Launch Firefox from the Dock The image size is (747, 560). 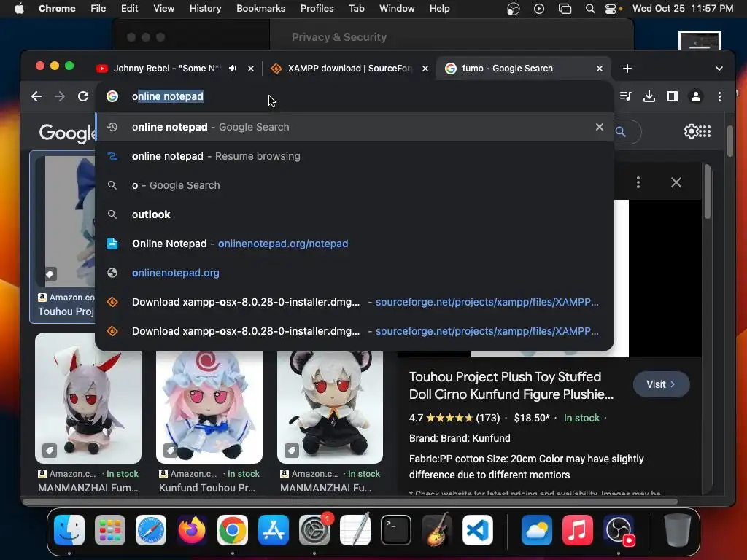(x=192, y=530)
